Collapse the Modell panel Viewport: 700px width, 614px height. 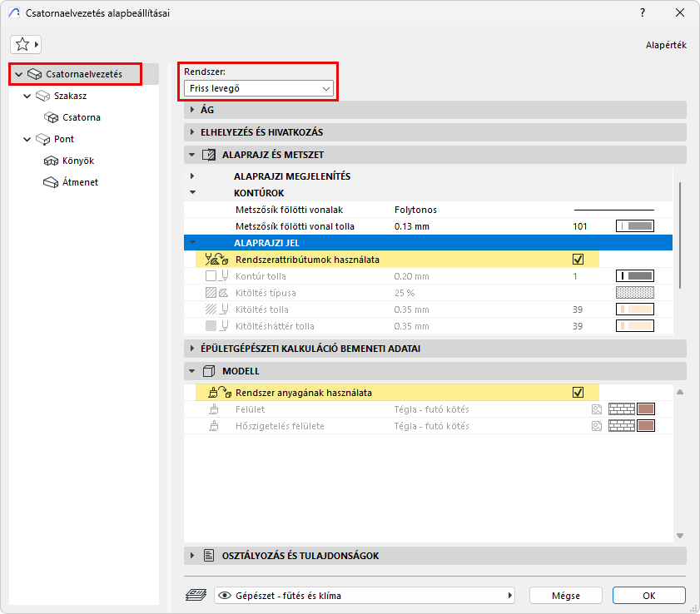click(x=192, y=371)
